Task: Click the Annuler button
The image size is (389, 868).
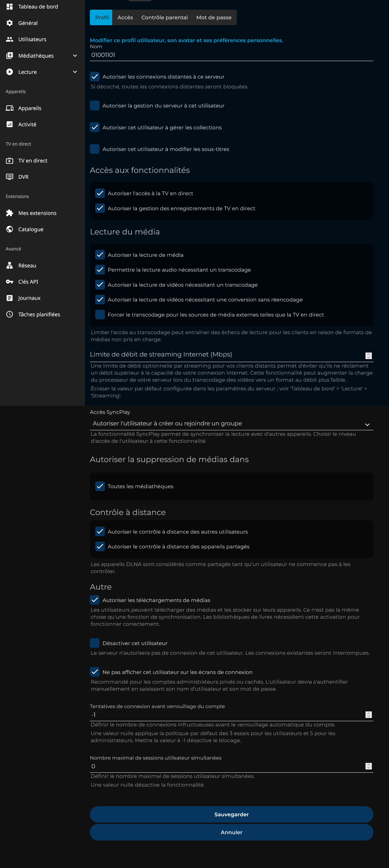Action: 231,832
